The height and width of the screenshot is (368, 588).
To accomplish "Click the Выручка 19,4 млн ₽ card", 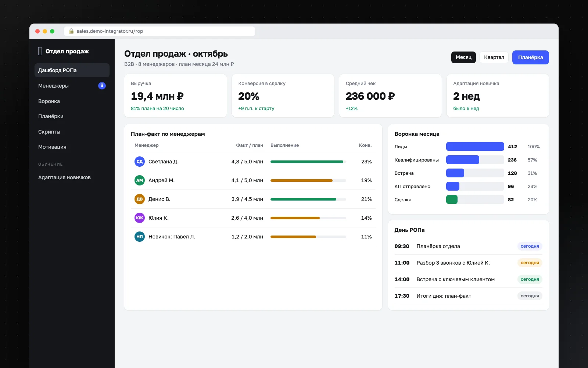I will tap(175, 96).
